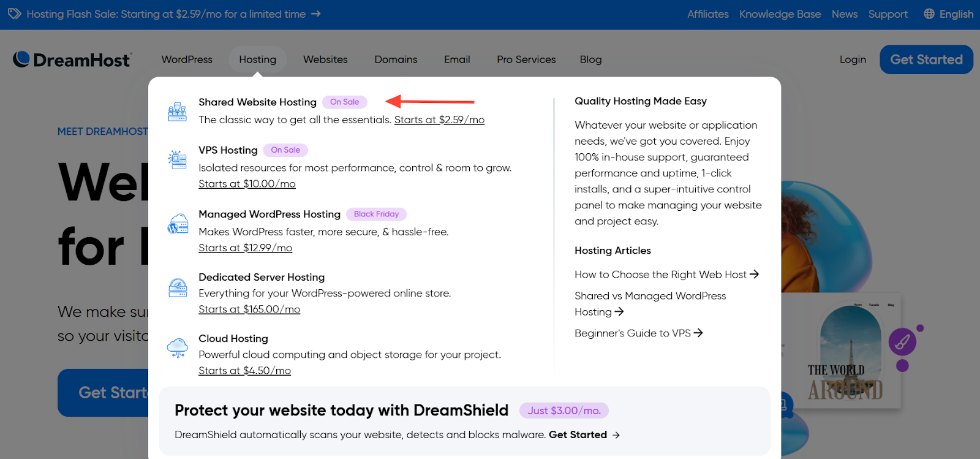Open the Hosting menu
The height and width of the screenshot is (459, 980).
coord(258,59)
